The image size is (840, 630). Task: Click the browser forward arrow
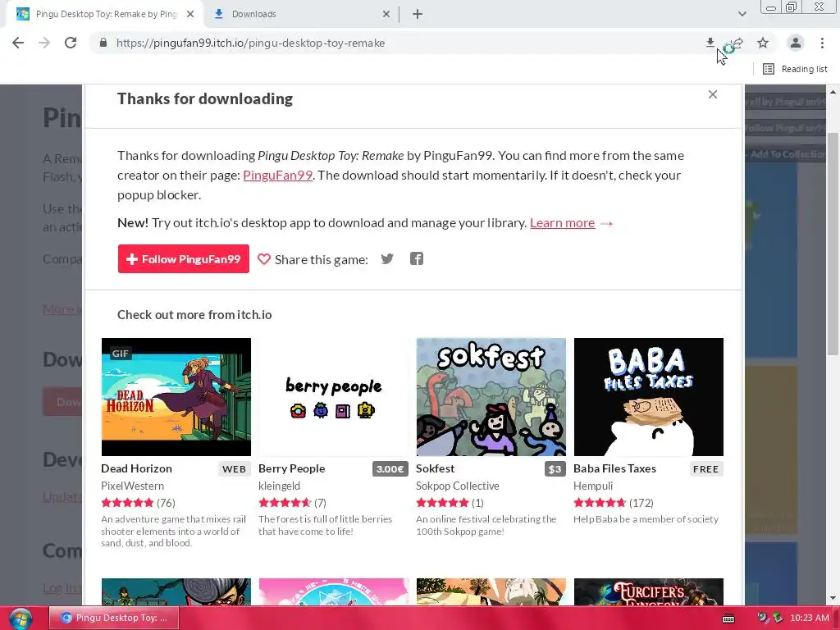[x=44, y=43]
